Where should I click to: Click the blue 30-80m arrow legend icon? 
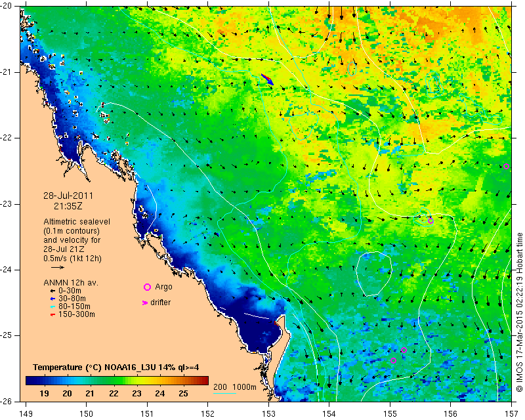[x=52, y=299]
